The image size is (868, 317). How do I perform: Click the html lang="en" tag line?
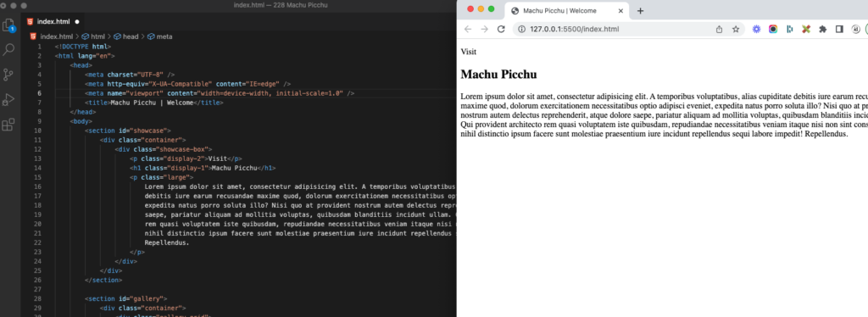click(x=85, y=56)
